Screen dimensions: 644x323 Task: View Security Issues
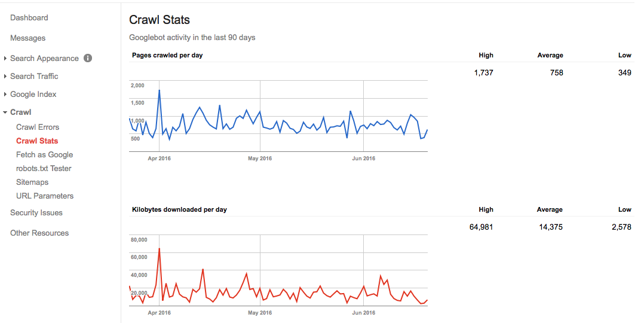(x=36, y=213)
